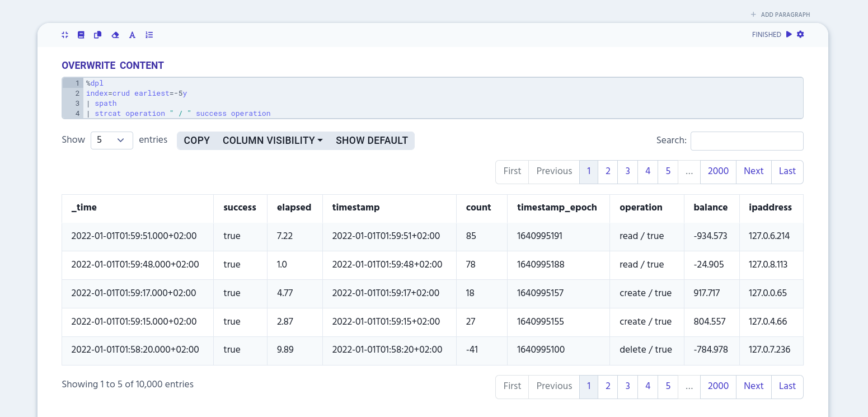Screen dimensions: 868x417
Task: Open the Show entries count dropdown
Action: click(x=112, y=140)
